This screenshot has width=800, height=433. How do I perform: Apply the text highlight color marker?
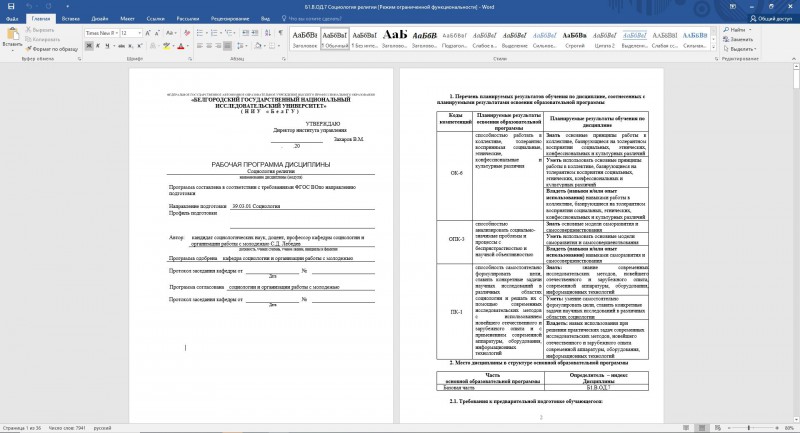coord(166,46)
